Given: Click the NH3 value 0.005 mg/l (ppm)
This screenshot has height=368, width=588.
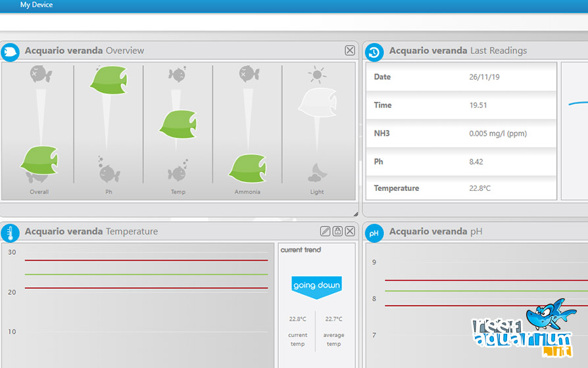Looking at the screenshot, I should [498, 133].
